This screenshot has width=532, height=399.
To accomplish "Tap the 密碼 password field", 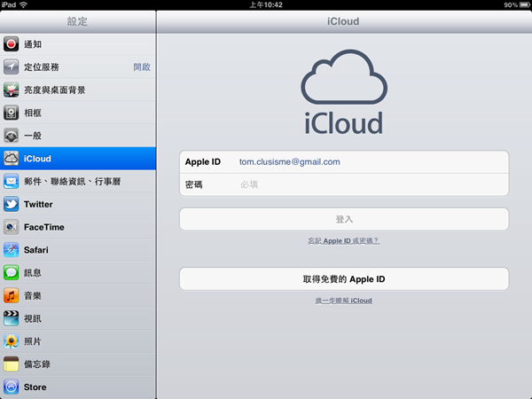I will click(x=344, y=184).
